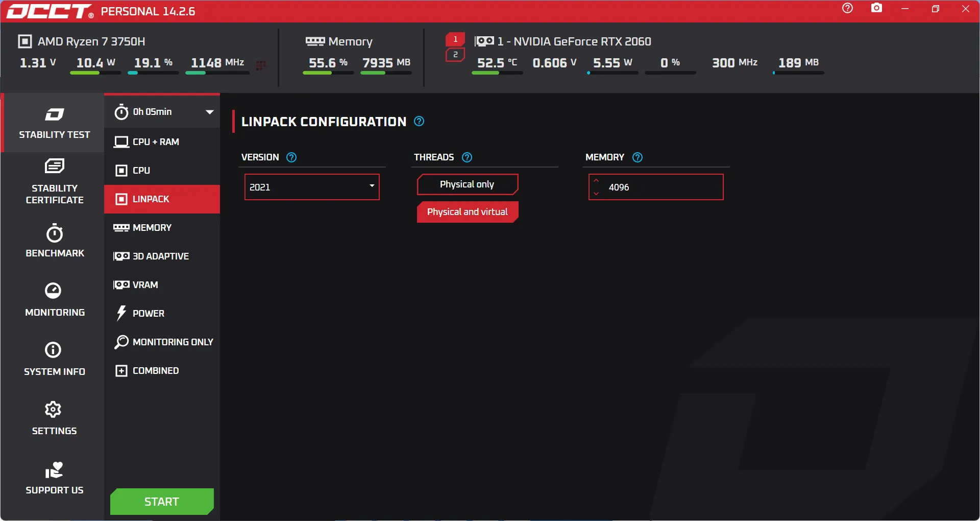This screenshot has width=980, height=521.
Task: Click the help icon next to Memory label
Action: point(638,157)
